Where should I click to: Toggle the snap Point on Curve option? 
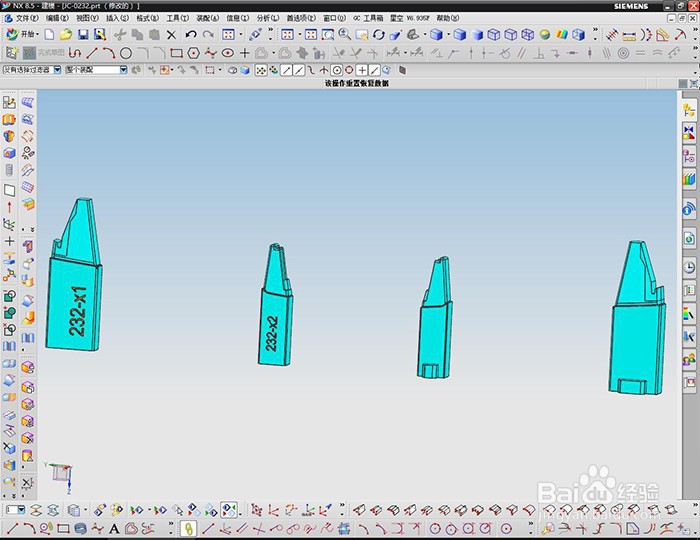375,70
